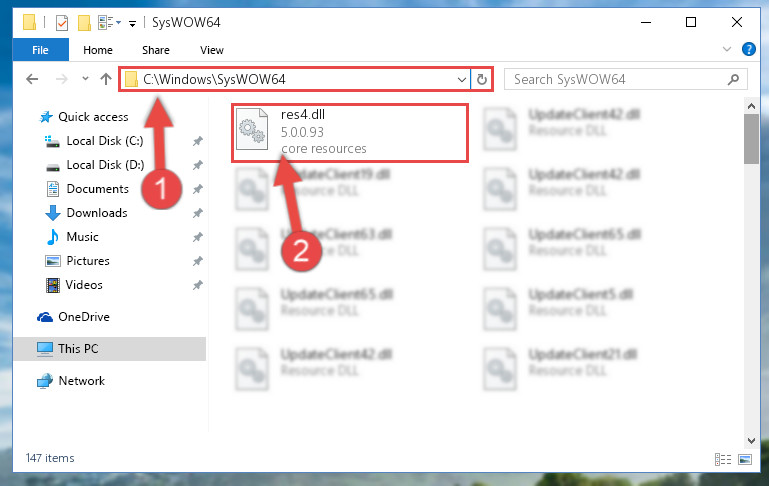Go back using the Back arrow
This screenshot has width=769, height=486.
pos(32,79)
